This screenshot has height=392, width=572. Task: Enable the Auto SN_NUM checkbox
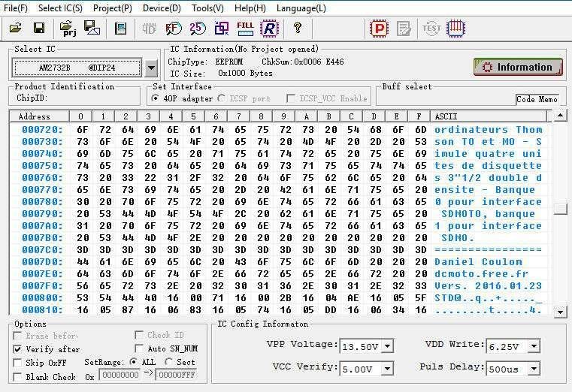(140, 348)
